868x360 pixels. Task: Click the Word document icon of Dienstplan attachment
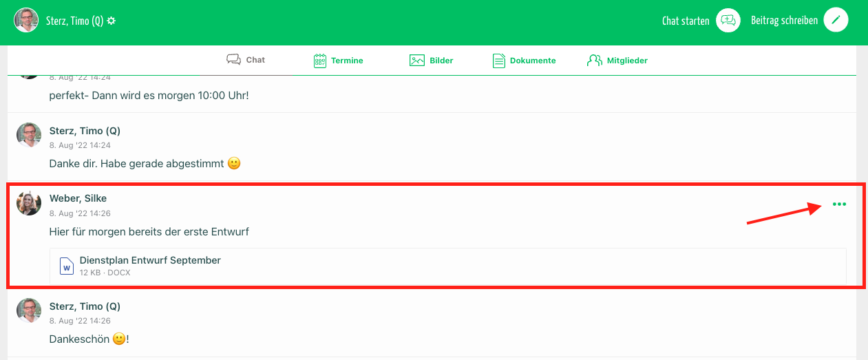coord(67,266)
